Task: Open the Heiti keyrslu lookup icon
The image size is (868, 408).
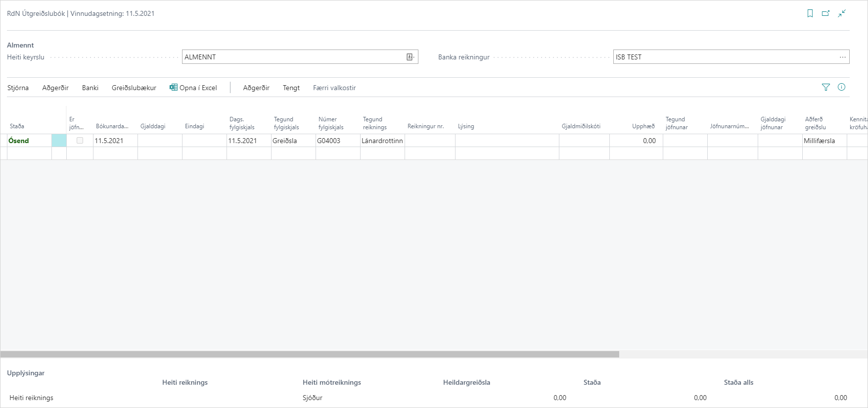Action: click(x=410, y=57)
